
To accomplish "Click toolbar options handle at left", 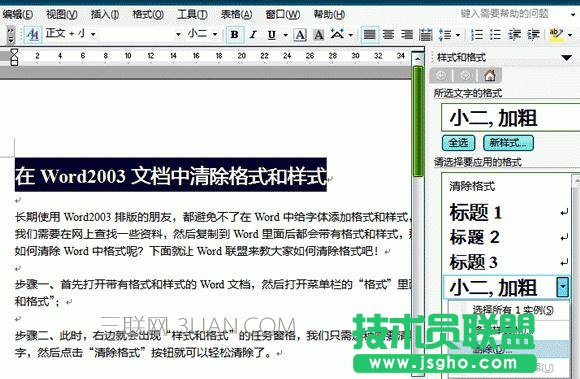I will coord(11,35).
